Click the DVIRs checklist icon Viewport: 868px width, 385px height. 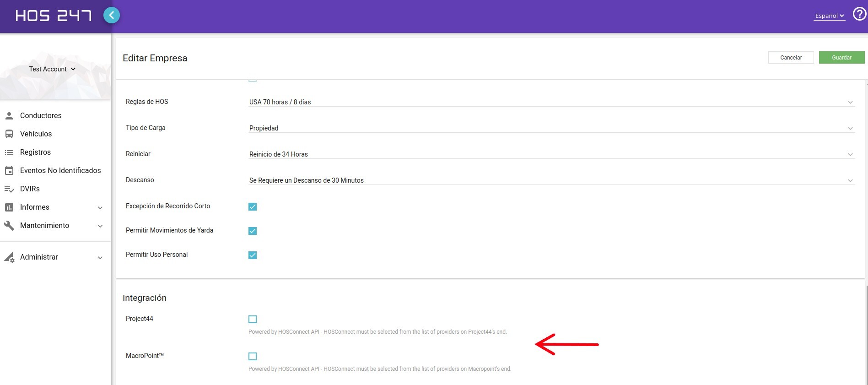coord(9,189)
